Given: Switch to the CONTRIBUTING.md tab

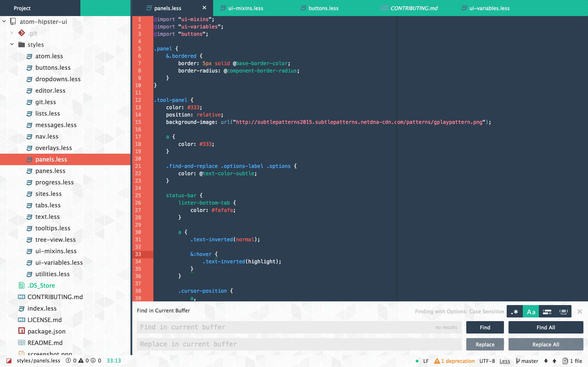Looking at the screenshot, I should point(414,8).
